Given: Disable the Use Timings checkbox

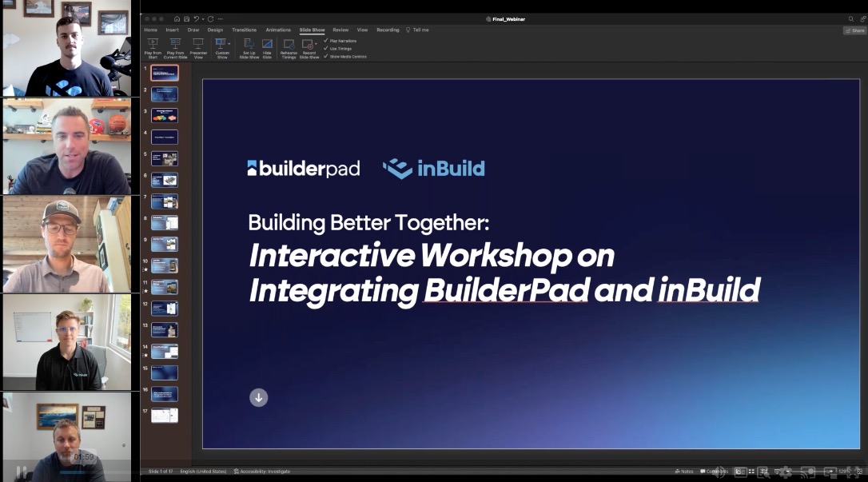Looking at the screenshot, I should (325, 48).
